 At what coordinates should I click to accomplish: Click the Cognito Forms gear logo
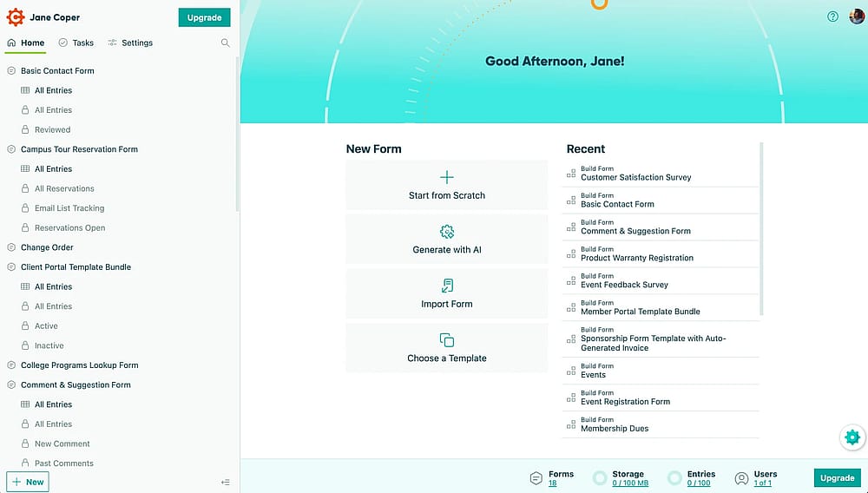pos(16,17)
